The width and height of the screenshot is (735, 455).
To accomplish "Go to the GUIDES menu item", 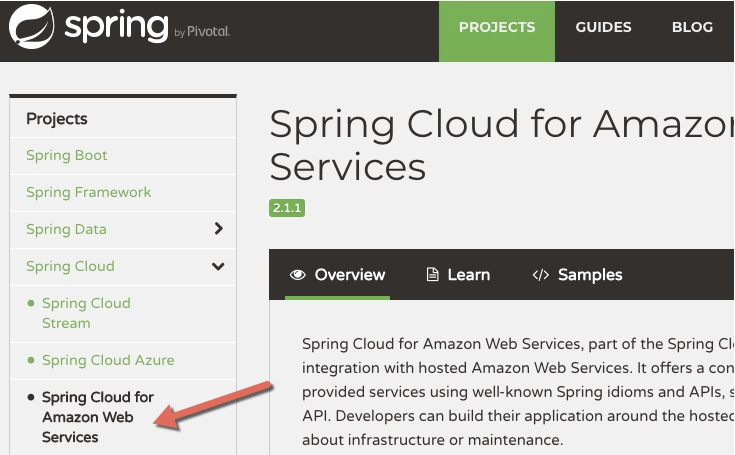I will (603, 28).
